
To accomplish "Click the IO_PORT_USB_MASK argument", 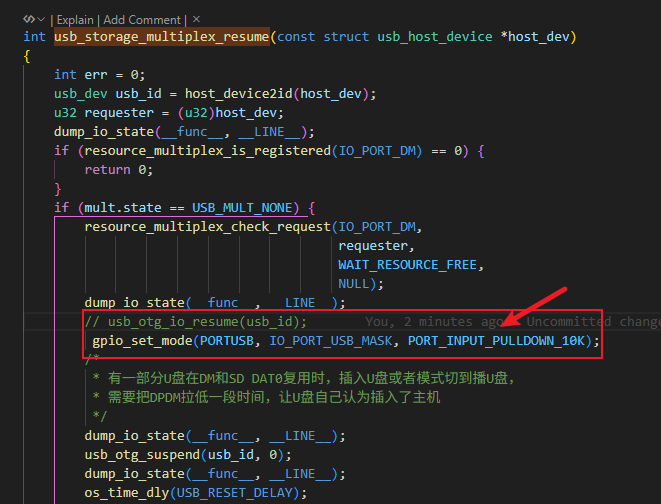I will coord(331,340).
